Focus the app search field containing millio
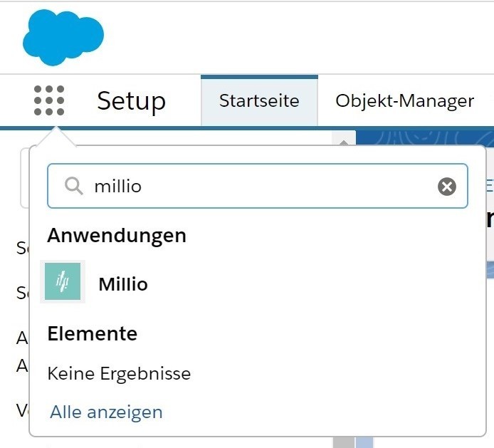The height and width of the screenshot is (448, 494). (x=258, y=186)
